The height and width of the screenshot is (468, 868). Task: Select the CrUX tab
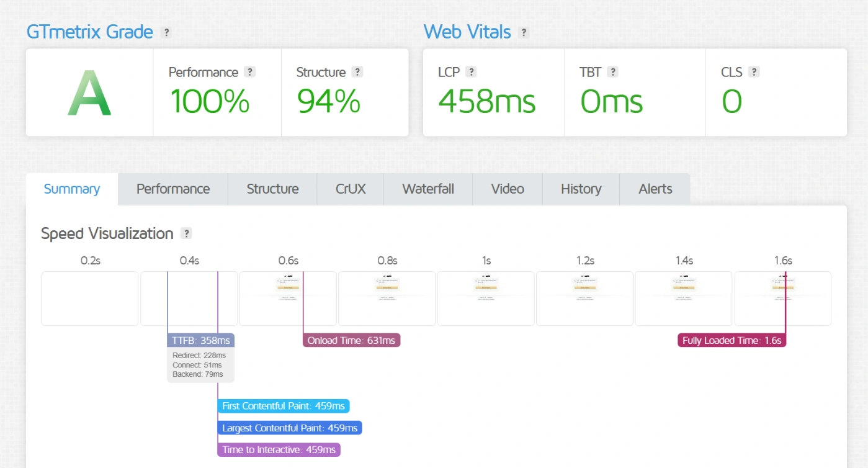(x=351, y=189)
